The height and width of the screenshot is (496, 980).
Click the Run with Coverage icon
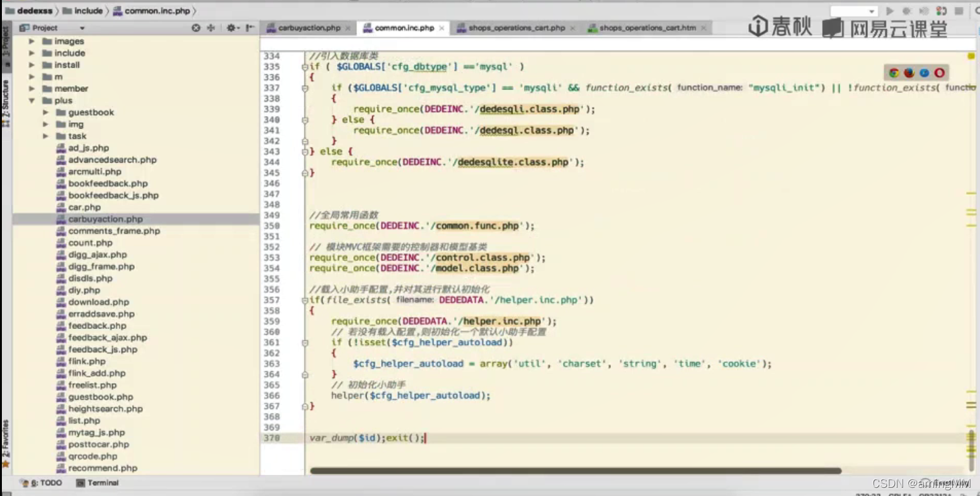[924, 11]
